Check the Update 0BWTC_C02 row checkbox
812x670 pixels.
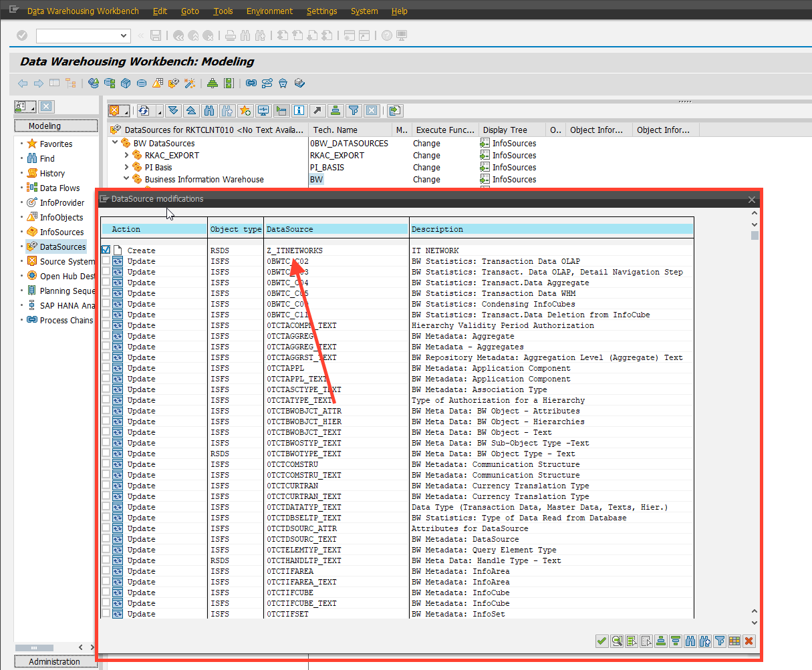pyautogui.click(x=106, y=261)
